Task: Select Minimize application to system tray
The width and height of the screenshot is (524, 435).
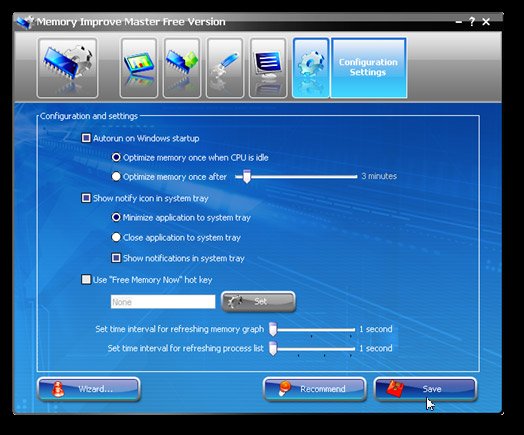Action: [116, 218]
